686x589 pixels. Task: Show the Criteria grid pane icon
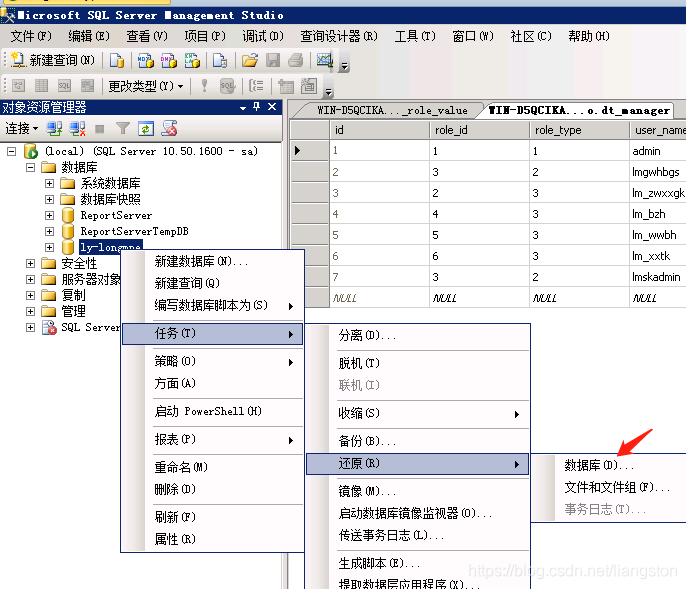coord(41,85)
